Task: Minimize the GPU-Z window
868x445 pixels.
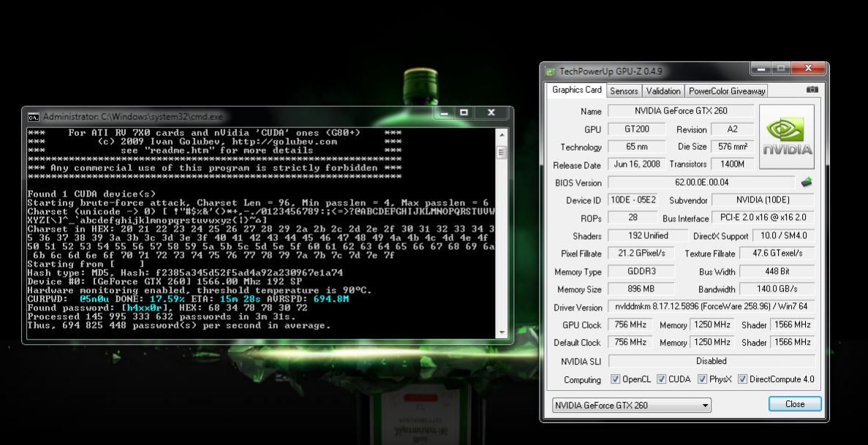Action: (761, 69)
